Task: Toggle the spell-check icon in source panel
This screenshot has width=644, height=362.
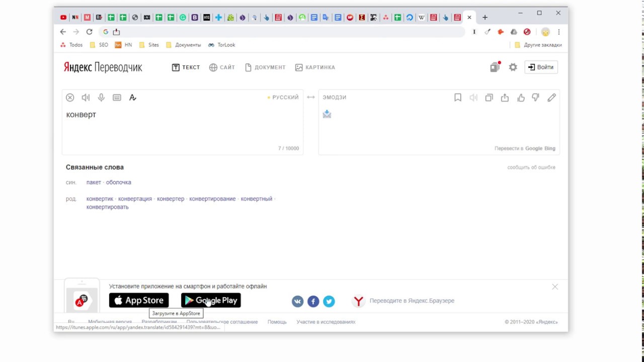Action: tap(133, 98)
